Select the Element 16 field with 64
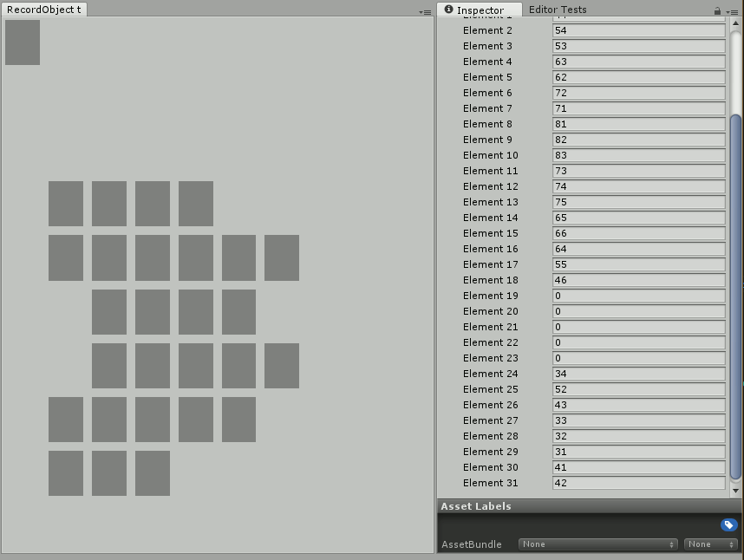Image resolution: width=744 pixels, height=560 pixels. point(639,250)
